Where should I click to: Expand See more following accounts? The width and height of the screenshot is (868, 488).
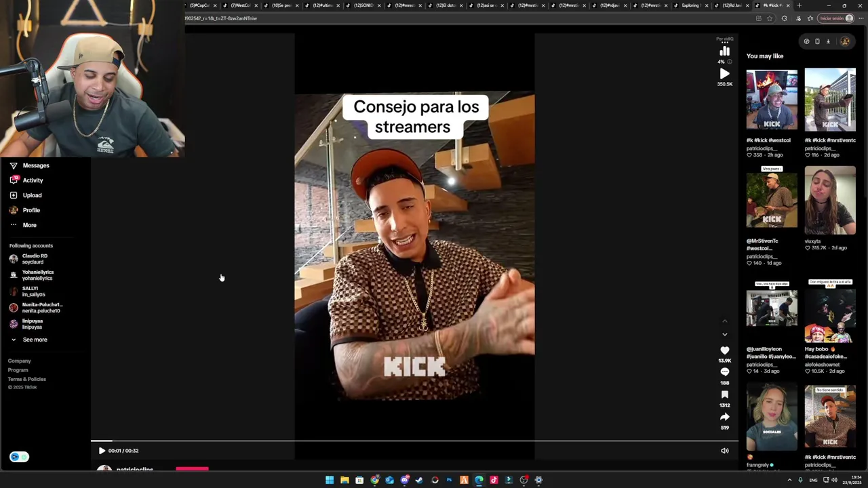(x=28, y=340)
